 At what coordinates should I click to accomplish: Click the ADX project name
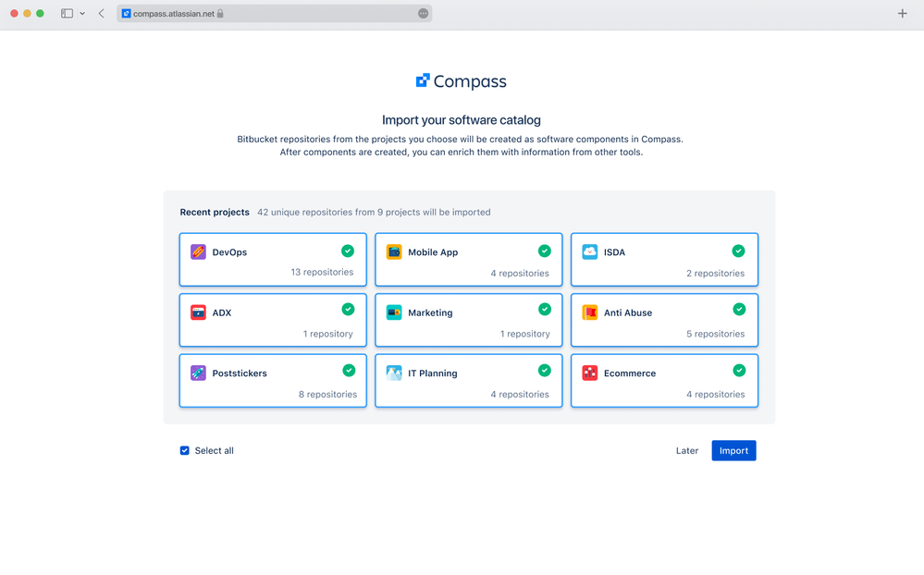pos(222,312)
